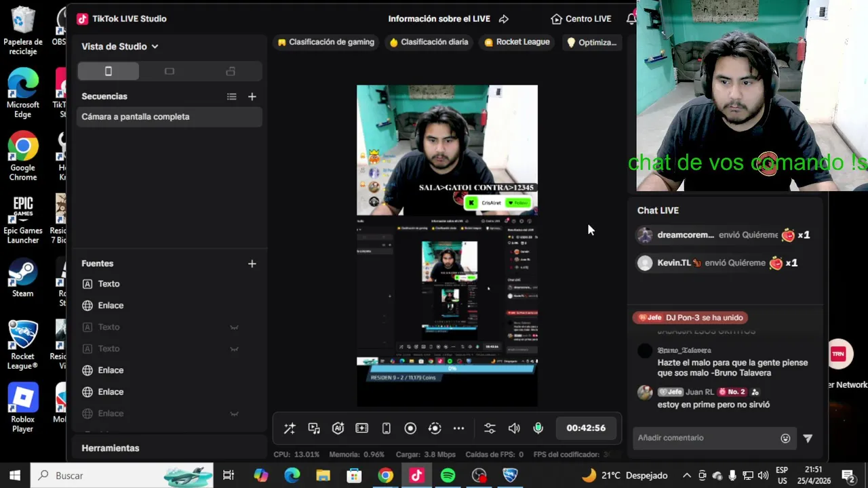The width and height of the screenshot is (868, 488).
Task: Toggle the green microphone button
Action: click(x=538, y=428)
